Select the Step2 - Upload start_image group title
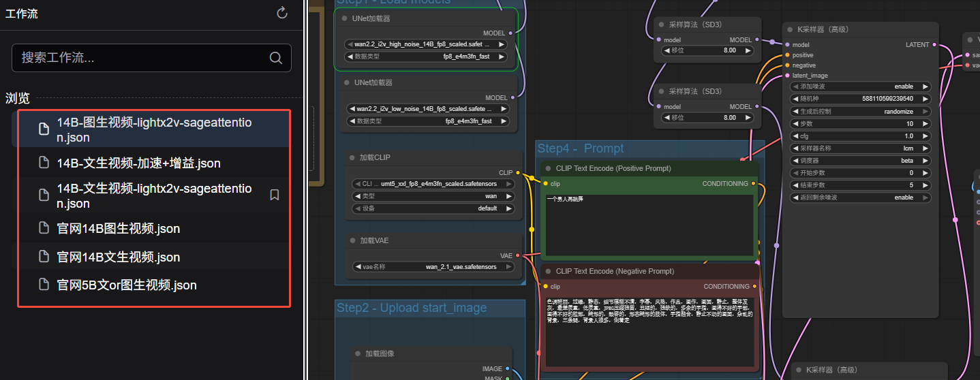 point(412,308)
